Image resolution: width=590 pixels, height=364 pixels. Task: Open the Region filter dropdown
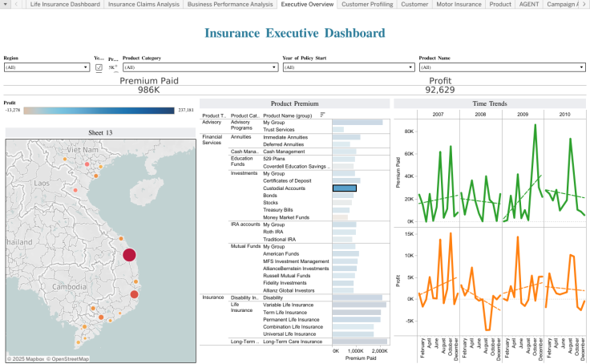click(x=86, y=68)
